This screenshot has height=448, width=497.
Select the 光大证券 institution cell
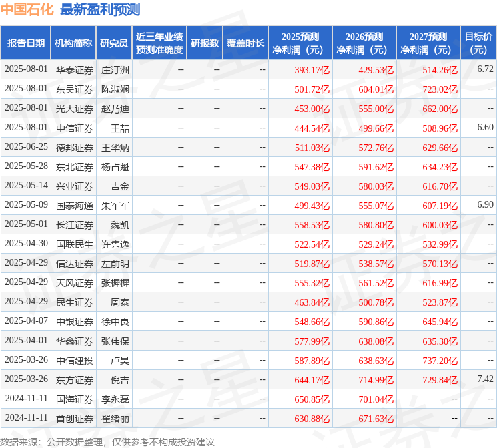pyautogui.click(x=75, y=109)
